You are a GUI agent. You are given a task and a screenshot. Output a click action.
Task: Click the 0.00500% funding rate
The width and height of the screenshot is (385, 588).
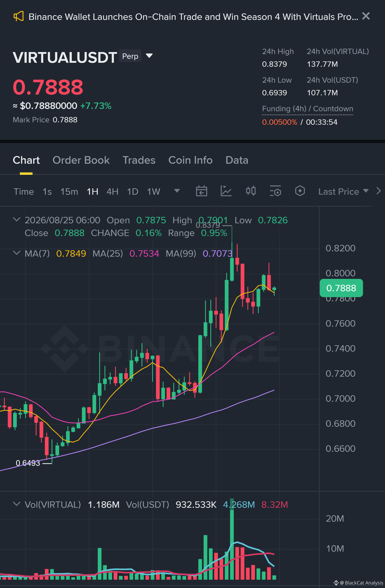pos(280,122)
